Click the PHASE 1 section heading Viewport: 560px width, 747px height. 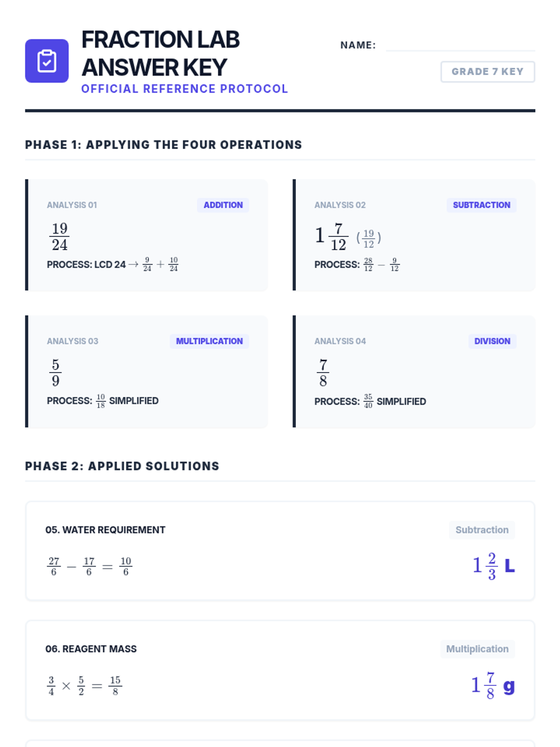[x=163, y=145]
